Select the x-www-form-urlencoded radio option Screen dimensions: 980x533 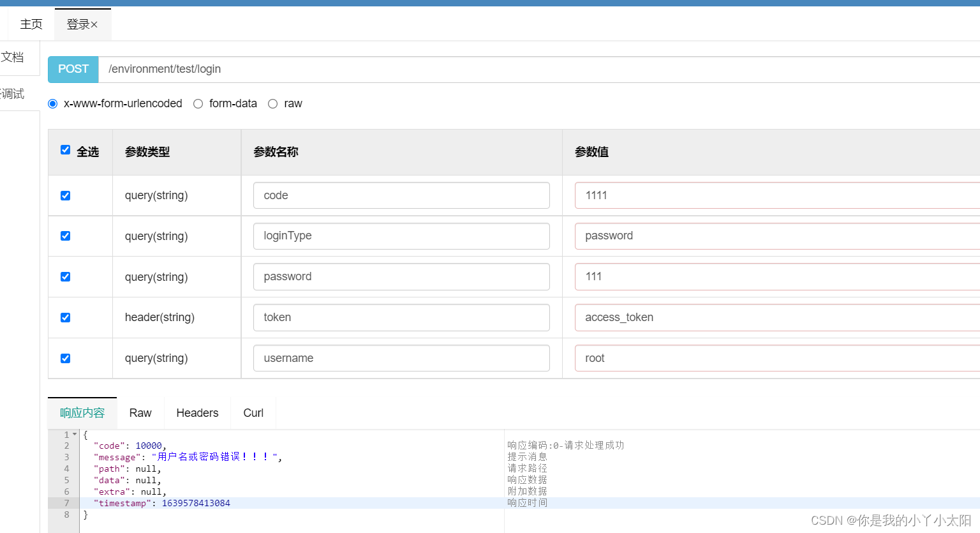point(53,103)
